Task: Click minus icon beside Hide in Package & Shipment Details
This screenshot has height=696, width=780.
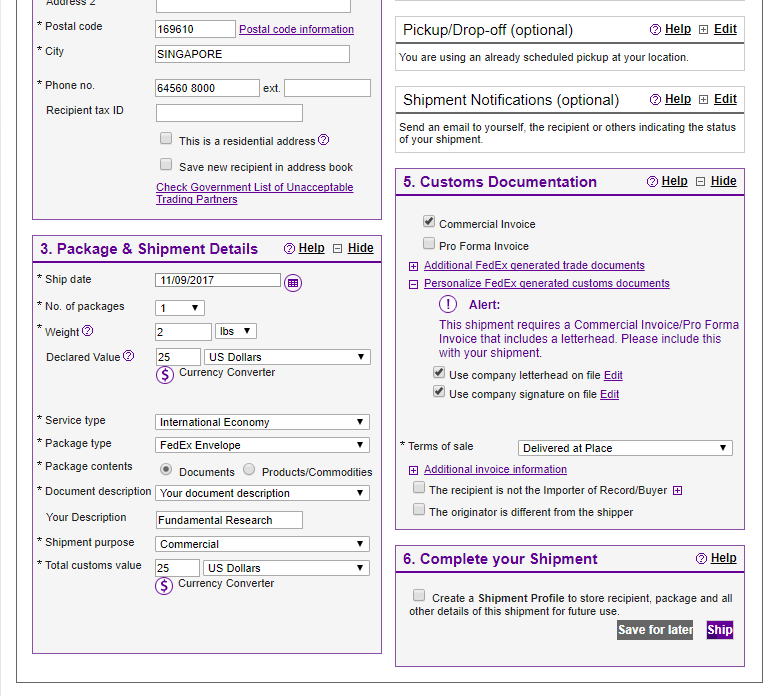Action: [337, 248]
